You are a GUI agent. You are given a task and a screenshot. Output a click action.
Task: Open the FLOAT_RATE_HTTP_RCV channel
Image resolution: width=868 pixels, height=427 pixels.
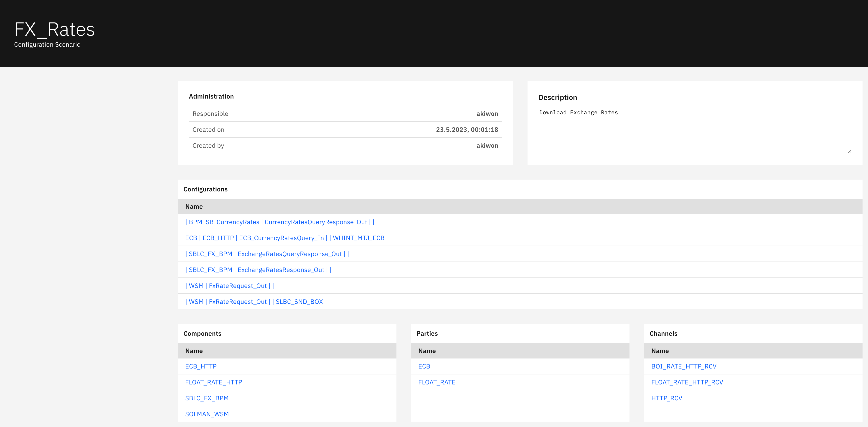(x=687, y=382)
